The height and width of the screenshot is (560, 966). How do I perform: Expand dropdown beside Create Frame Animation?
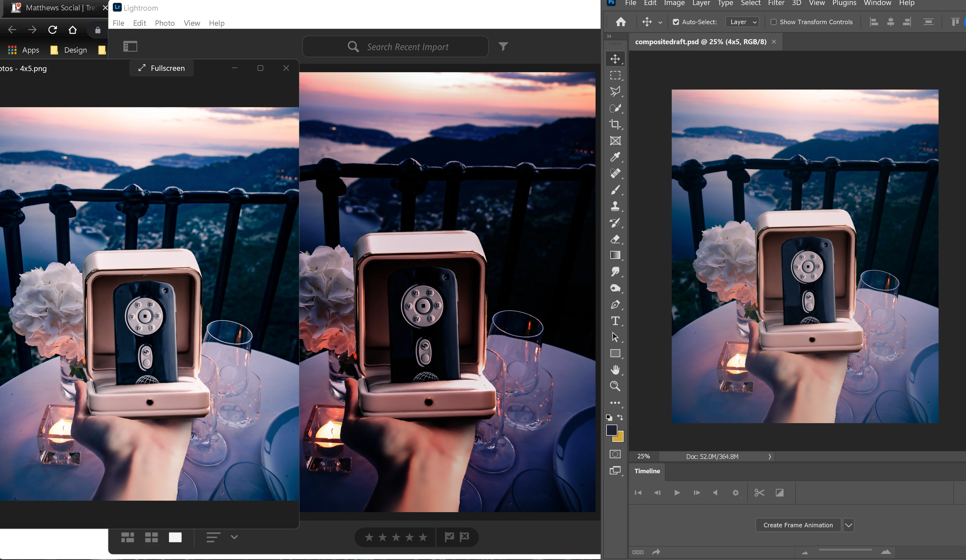pyautogui.click(x=848, y=525)
